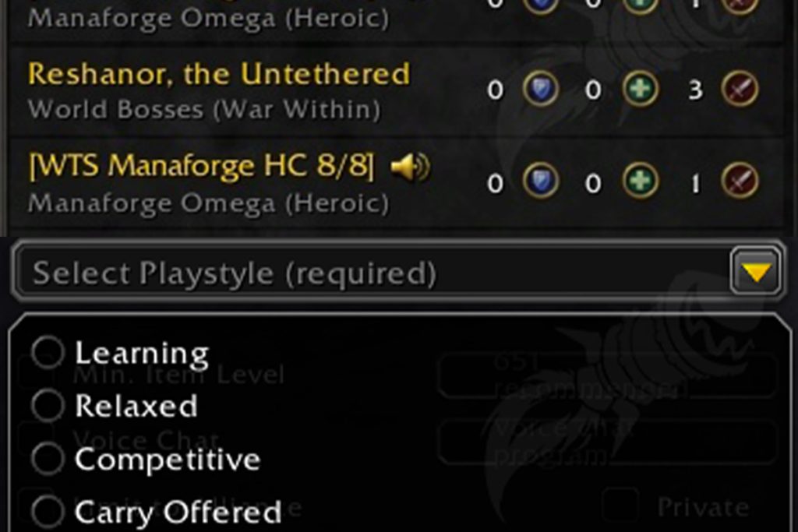Open the playstyle dropdown arrow button

[756, 272]
